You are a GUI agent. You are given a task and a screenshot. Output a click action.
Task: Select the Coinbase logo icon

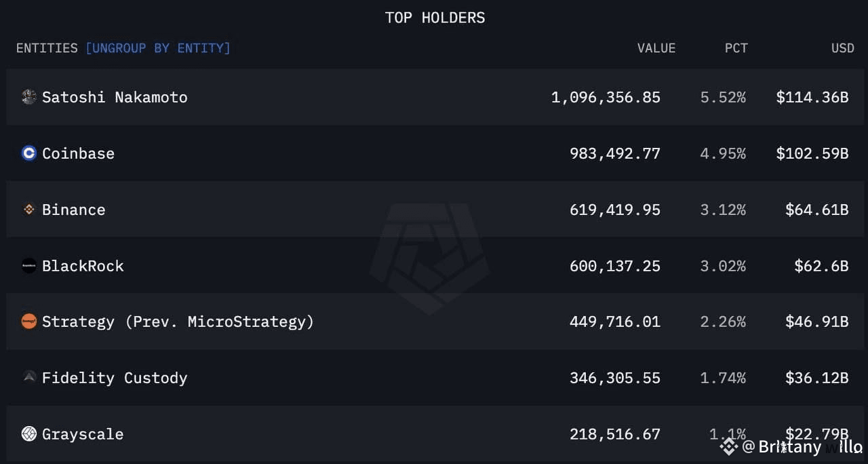click(x=28, y=153)
